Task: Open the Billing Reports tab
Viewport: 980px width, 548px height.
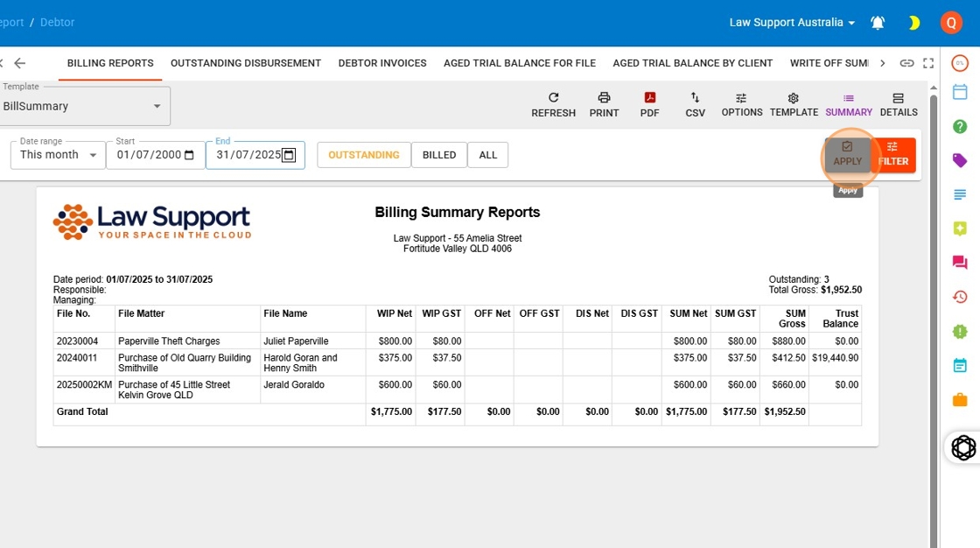Action: pyautogui.click(x=110, y=63)
